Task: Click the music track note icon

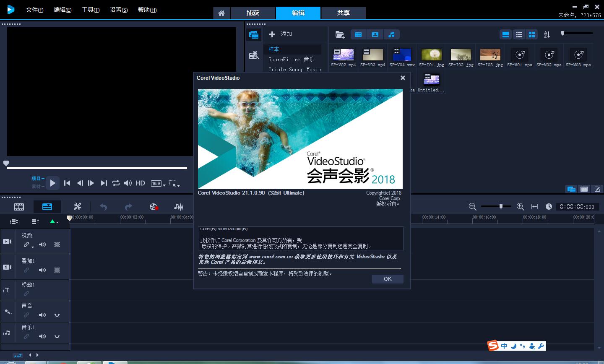Action: 7,333
